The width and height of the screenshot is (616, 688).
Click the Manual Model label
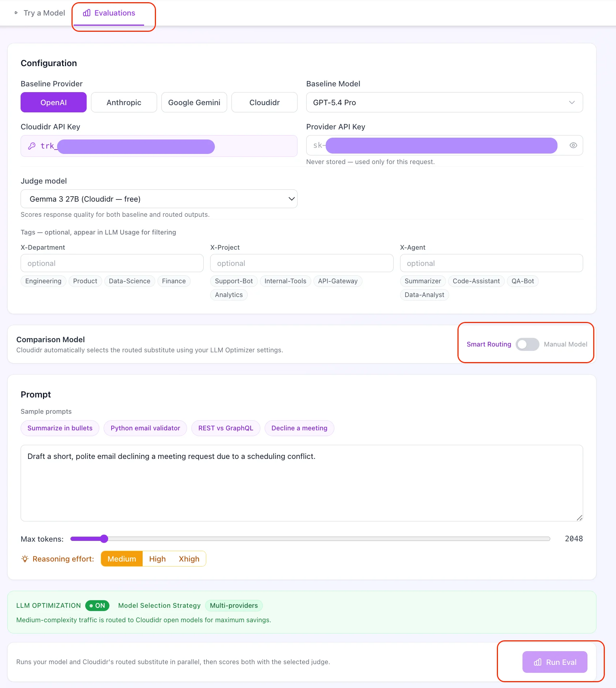[x=565, y=344]
